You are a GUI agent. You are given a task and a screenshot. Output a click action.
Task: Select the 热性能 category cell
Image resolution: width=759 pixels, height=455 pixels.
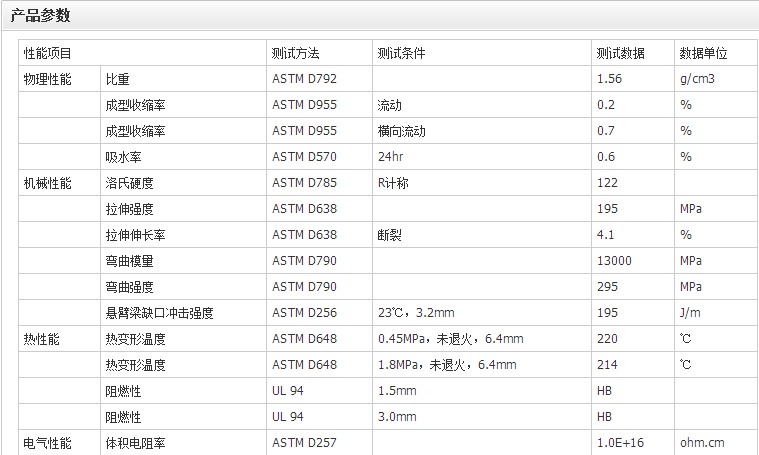pos(41,339)
